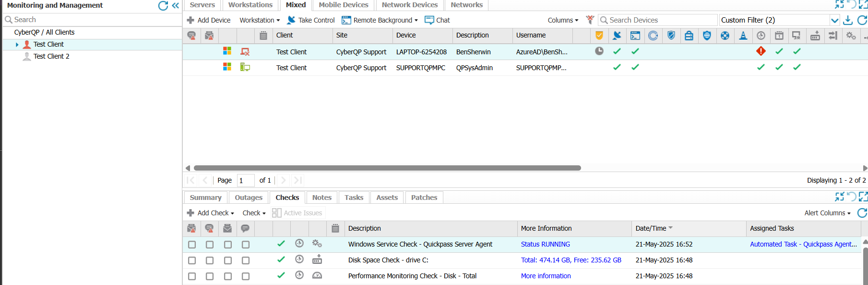Screen dimensions: 868x285
Task: Tick the recovery email checkbox for Performance Monitoring Check
Action: point(228,276)
